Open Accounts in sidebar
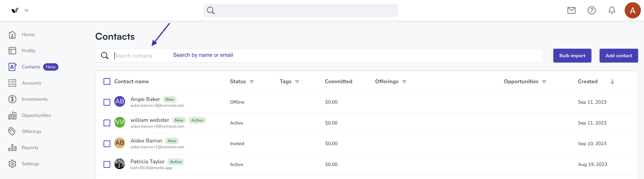The width and height of the screenshot is (644, 179). (x=31, y=83)
